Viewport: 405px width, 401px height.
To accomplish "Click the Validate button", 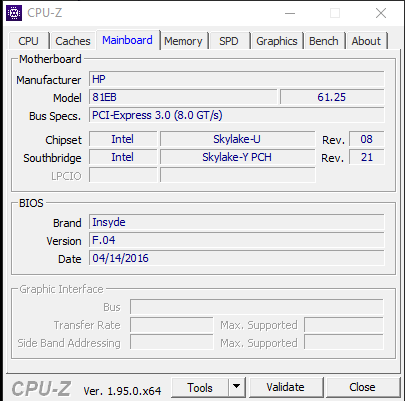I will tap(286, 388).
